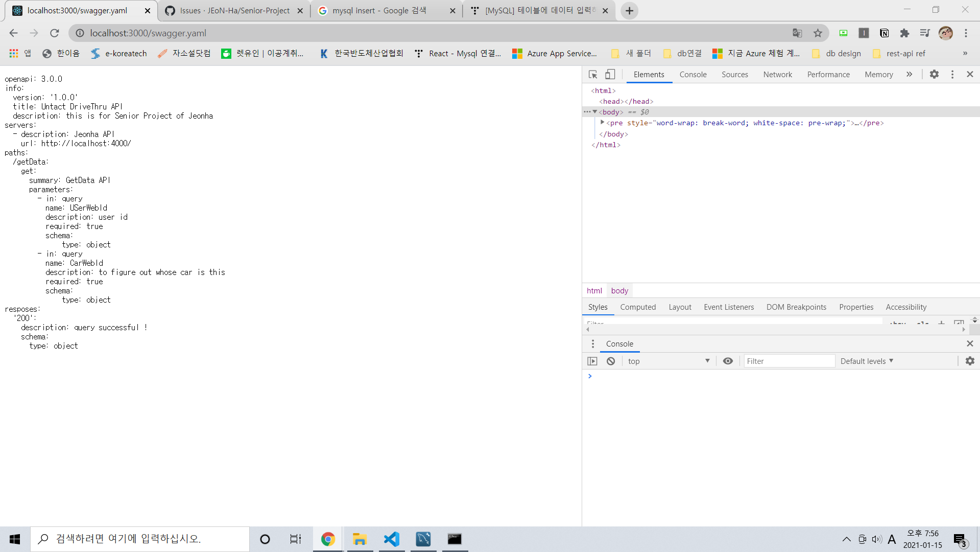Open the DevTools customize three-dot menu
Screen dimensions: 980x552
[952, 75]
